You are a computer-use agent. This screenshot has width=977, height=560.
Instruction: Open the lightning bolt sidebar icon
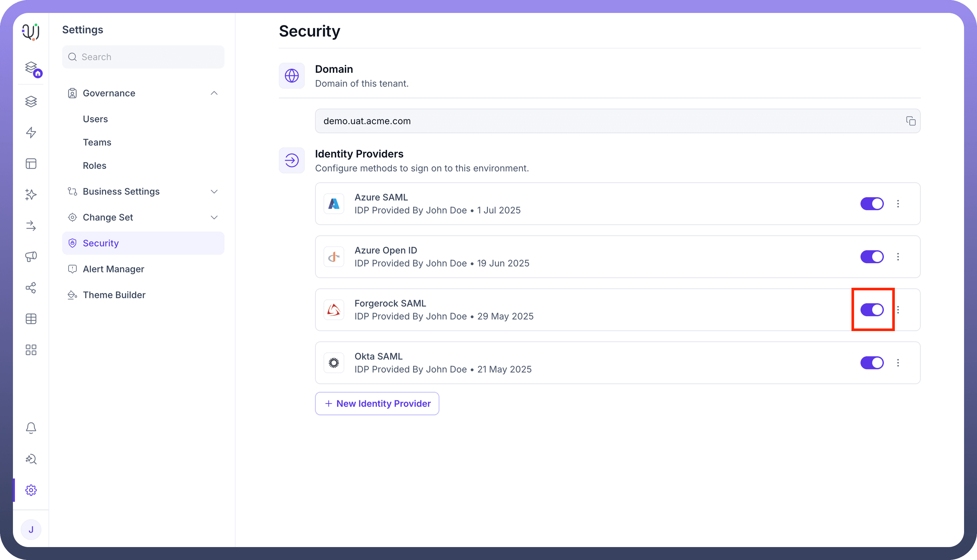(31, 133)
